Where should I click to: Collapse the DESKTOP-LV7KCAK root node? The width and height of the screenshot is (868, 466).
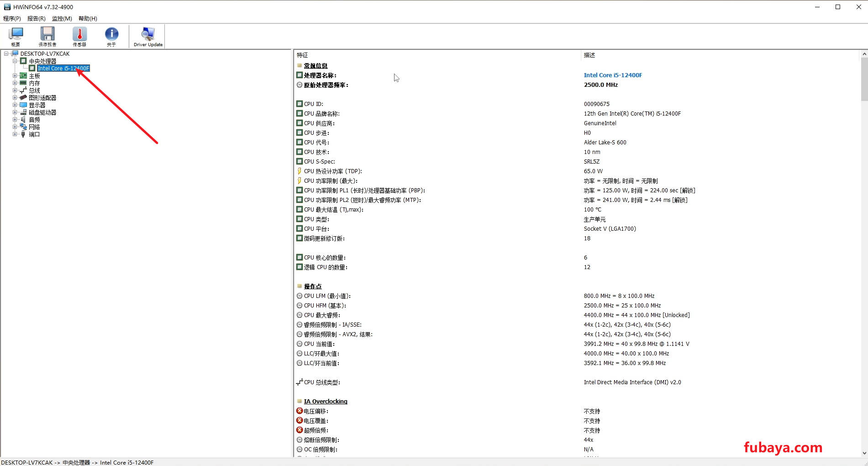coord(6,53)
